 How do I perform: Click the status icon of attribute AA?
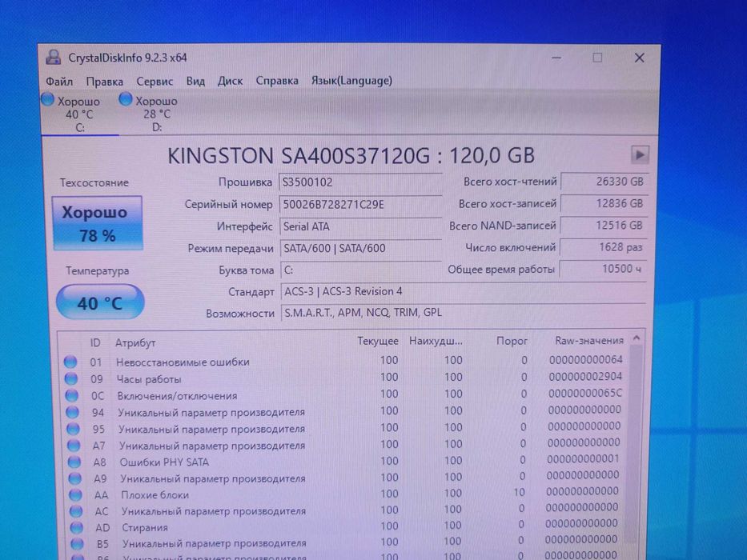click(75, 494)
